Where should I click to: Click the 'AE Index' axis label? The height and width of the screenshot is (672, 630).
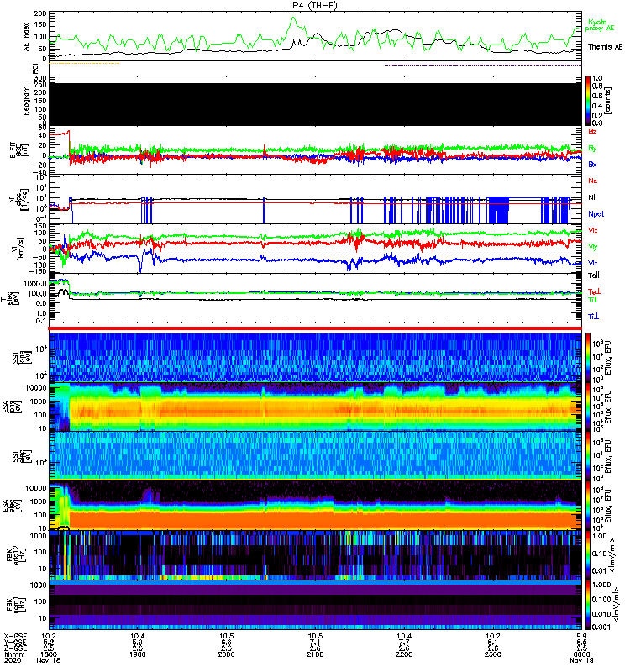pos(27,37)
